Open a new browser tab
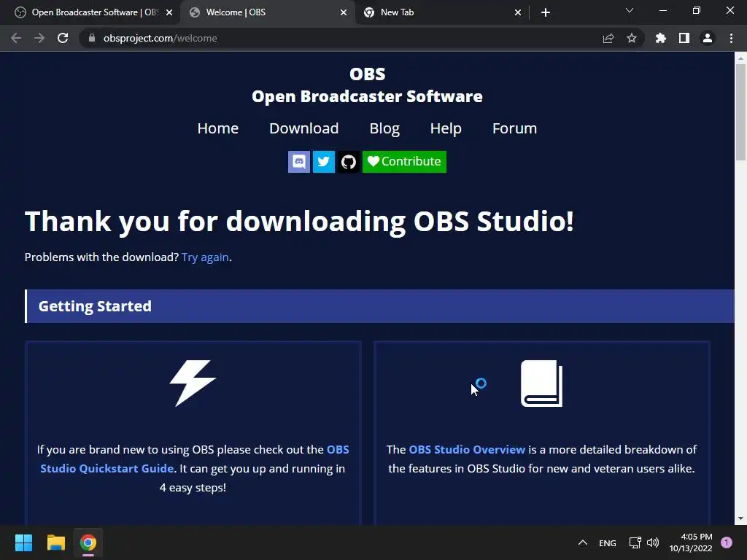The width and height of the screenshot is (747, 560). 546,12
